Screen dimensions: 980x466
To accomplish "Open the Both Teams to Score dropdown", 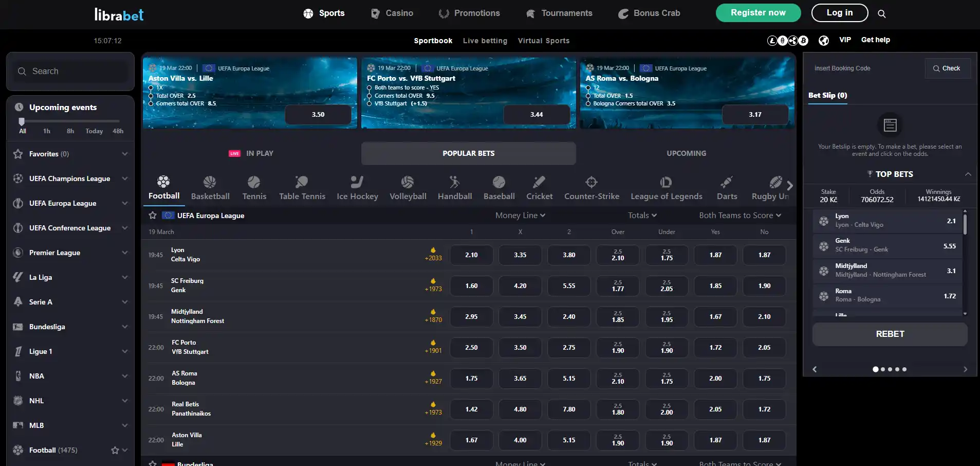I will pos(740,216).
